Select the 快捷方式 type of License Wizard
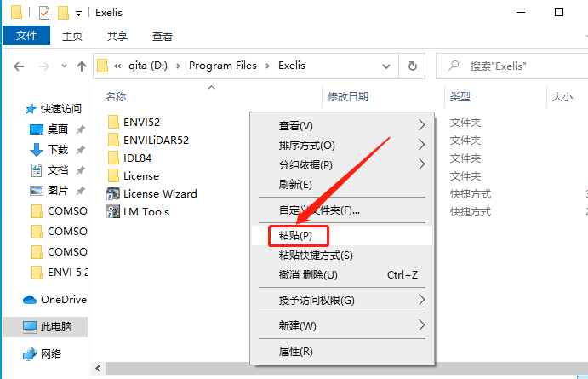Viewport: 588px width, 379px height. pos(471,194)
